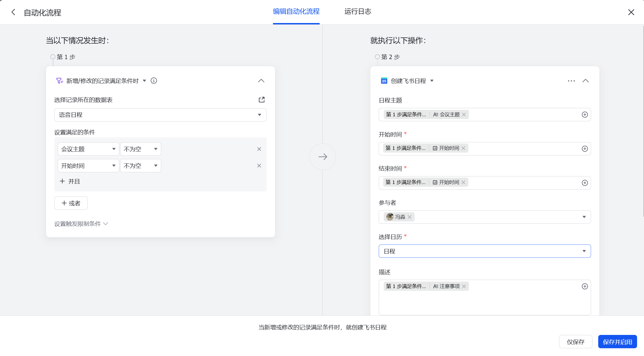Select the 编辑自动化流程 tab
Image resolution: width=644 pixels, height=356 pixels.
296,12
